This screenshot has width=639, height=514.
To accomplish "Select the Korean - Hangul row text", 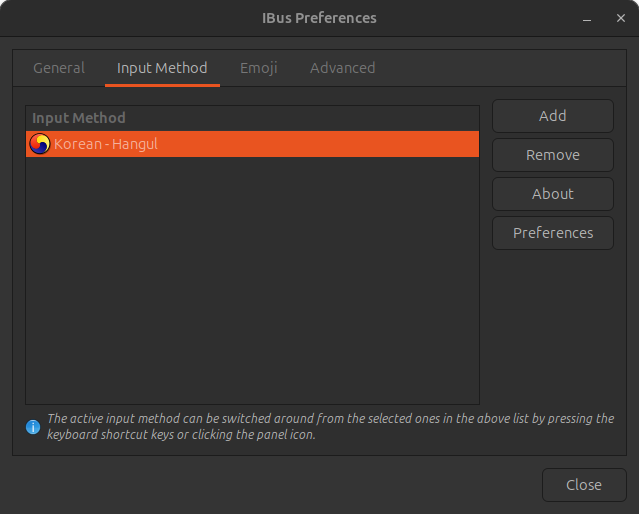I will pyautogui.click(x=106, y=144).
